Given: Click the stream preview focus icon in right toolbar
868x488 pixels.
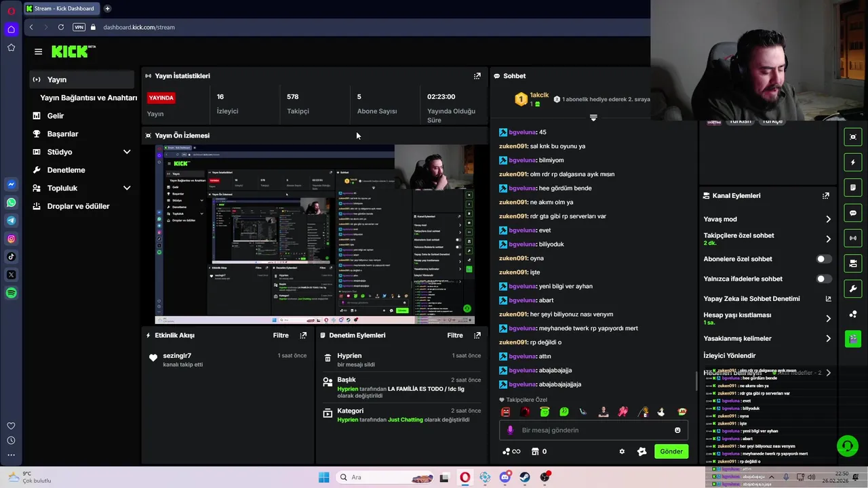Looking at the screenshot, I should 853,137.
